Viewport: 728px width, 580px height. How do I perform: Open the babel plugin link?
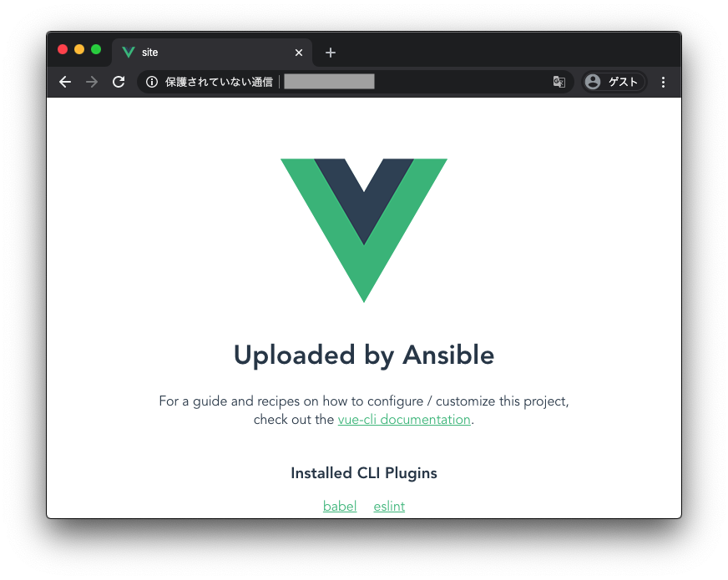tap(340, 507)
